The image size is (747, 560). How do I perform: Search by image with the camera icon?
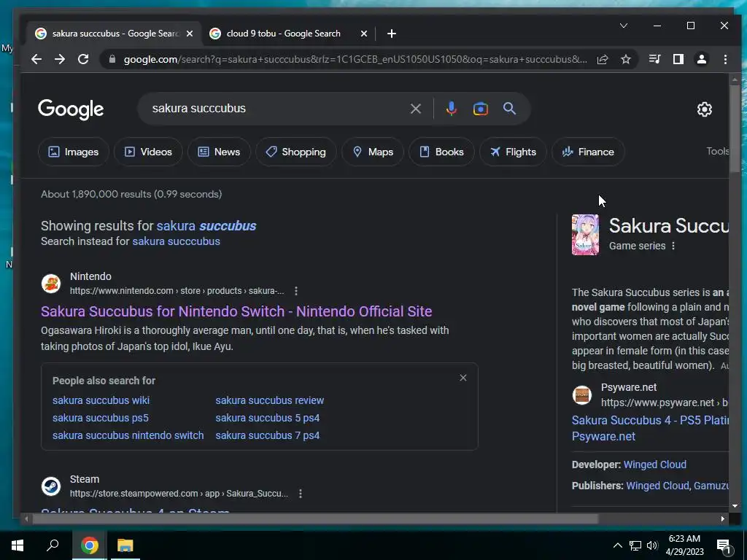coord(480,109)
